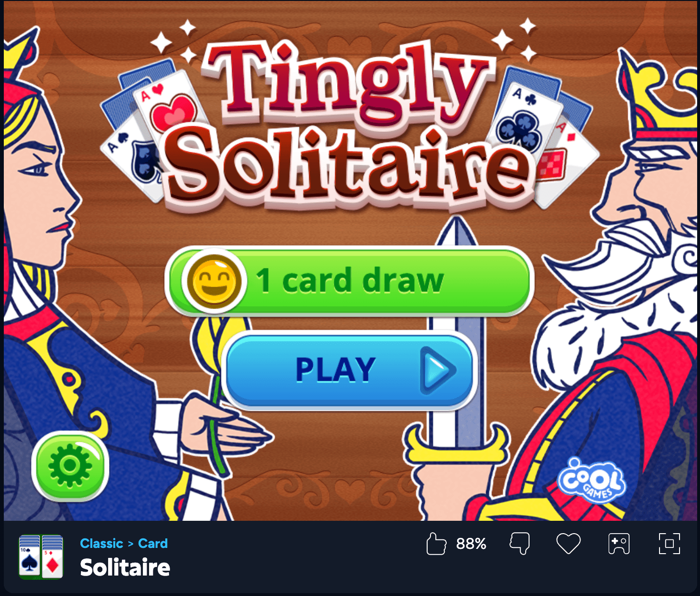The height and width of the screenshot is (596, 700).
Task: Click the smiley face difficulty emoji
Action: click(214, 281)
